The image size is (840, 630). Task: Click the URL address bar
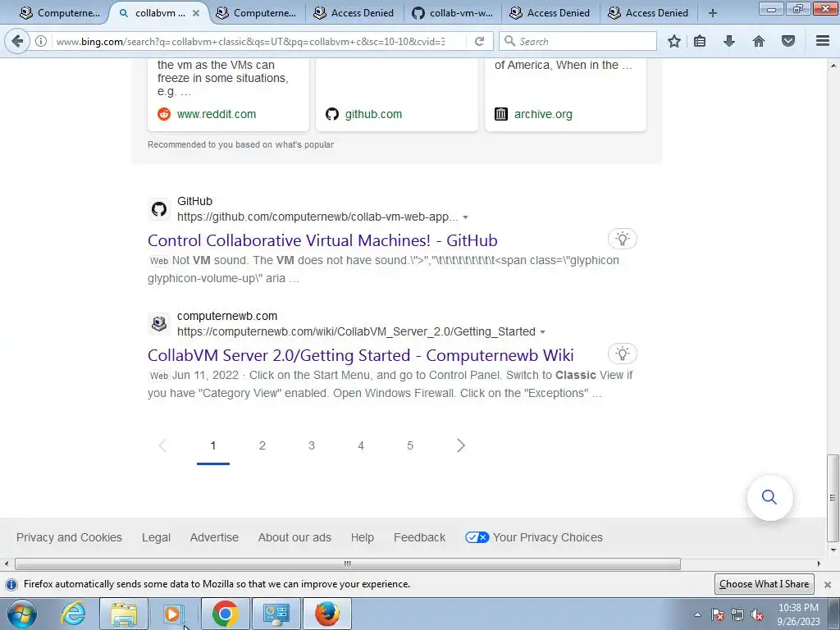(x=250, y=41)
